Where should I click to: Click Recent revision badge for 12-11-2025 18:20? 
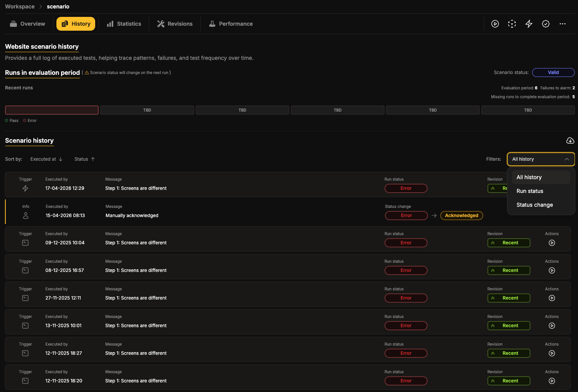[509, 381]
